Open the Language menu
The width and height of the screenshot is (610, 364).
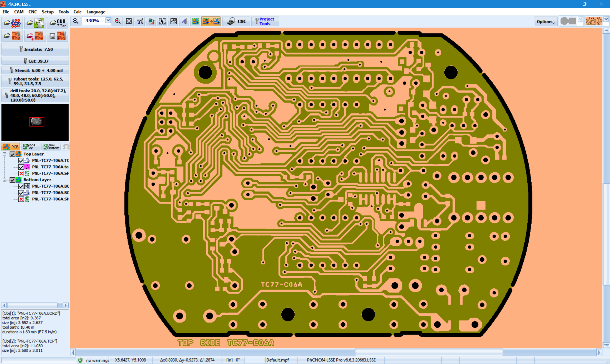pyautogui.click(x=96, y=12)
